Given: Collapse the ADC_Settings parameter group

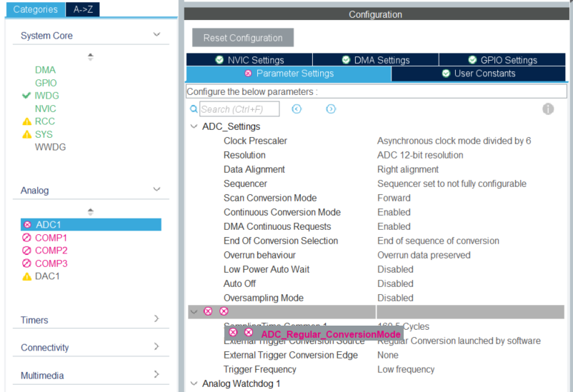Looking at the screenshot, I should point(194,126).
